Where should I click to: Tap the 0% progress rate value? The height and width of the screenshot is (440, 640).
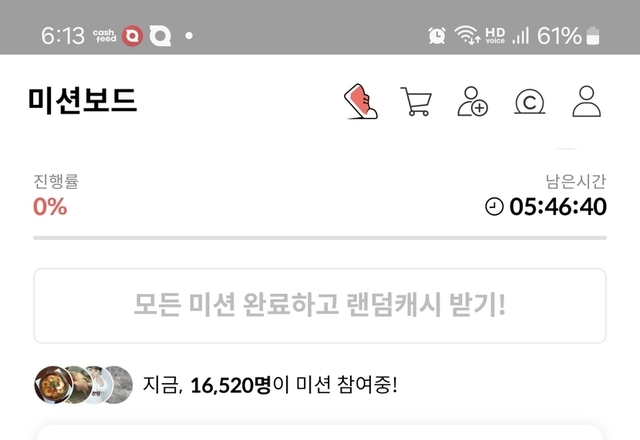pyautogui.click(x=50, y=207)
